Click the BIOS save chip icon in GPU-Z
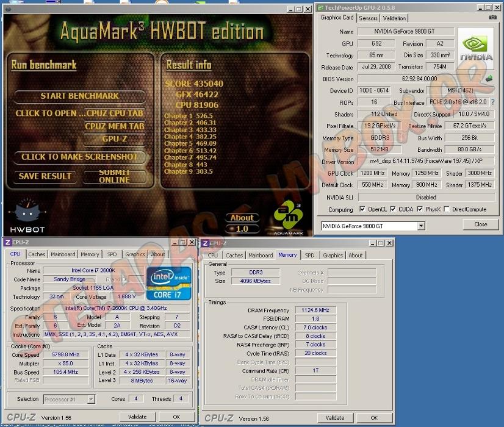504x427 pixels. point(489,79)
